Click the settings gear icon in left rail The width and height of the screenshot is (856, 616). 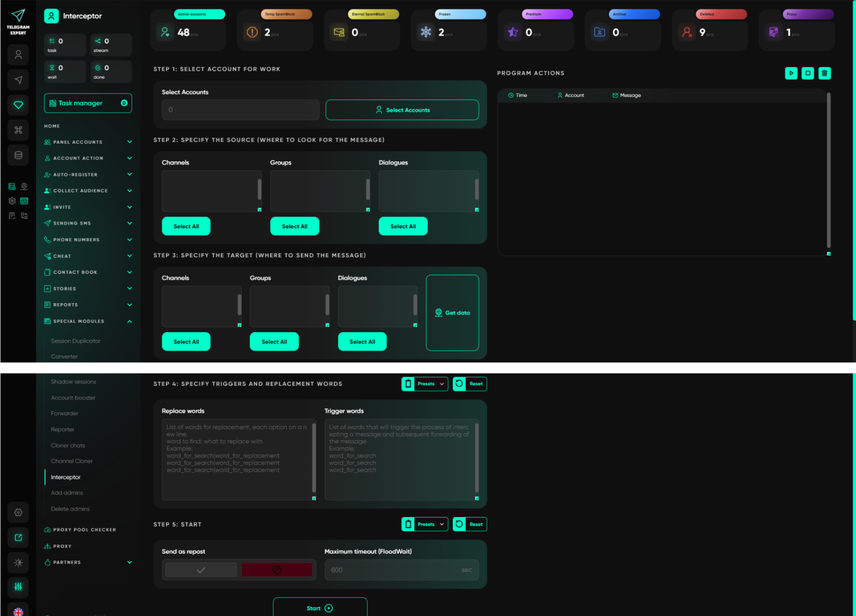[x=18, y=513]
